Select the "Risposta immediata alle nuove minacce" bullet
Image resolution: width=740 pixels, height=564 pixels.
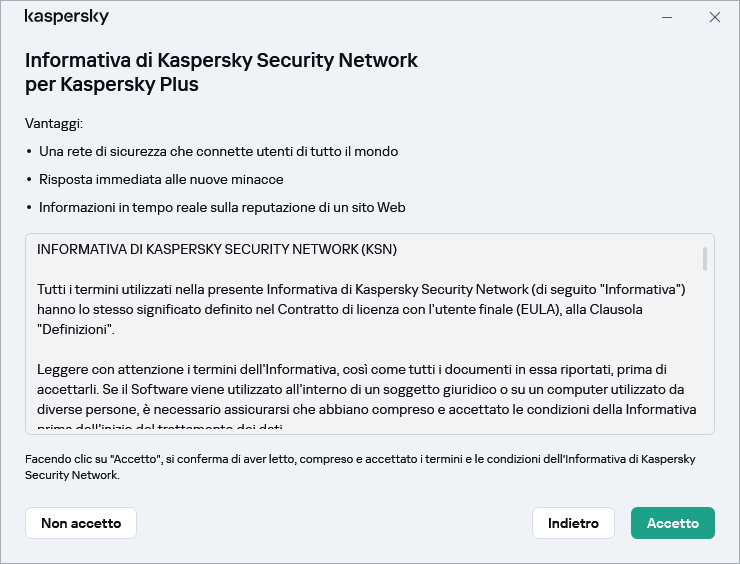tap(161, 180)
